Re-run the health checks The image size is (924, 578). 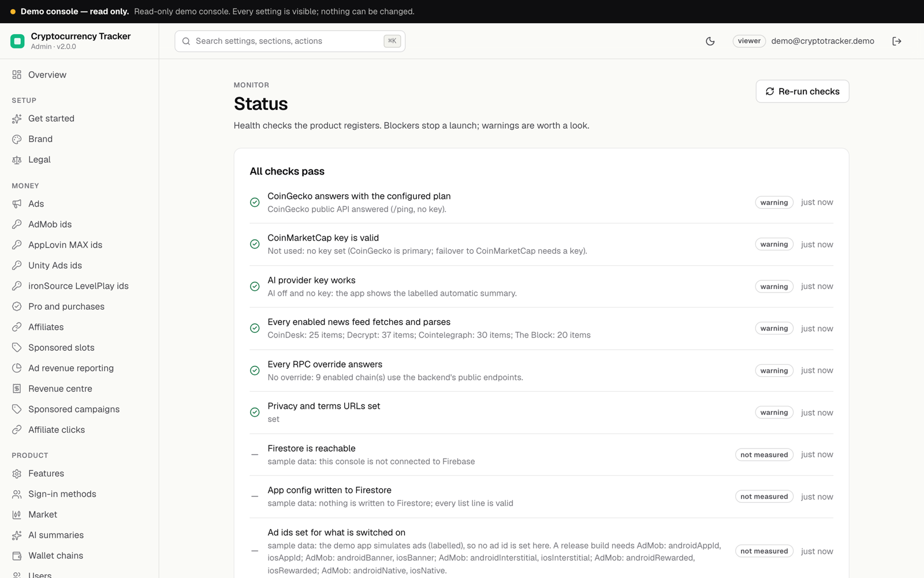pyautogui.click(x=802, y=91)
